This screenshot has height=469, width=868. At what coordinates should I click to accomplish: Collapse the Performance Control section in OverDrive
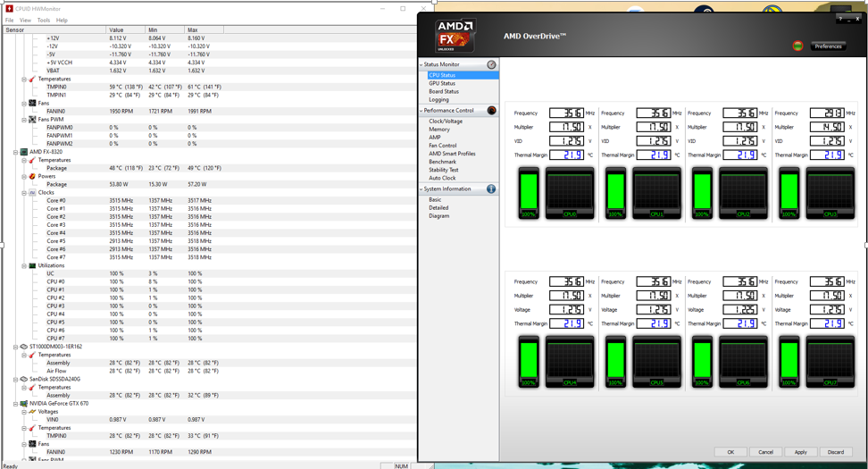(421, 111)
